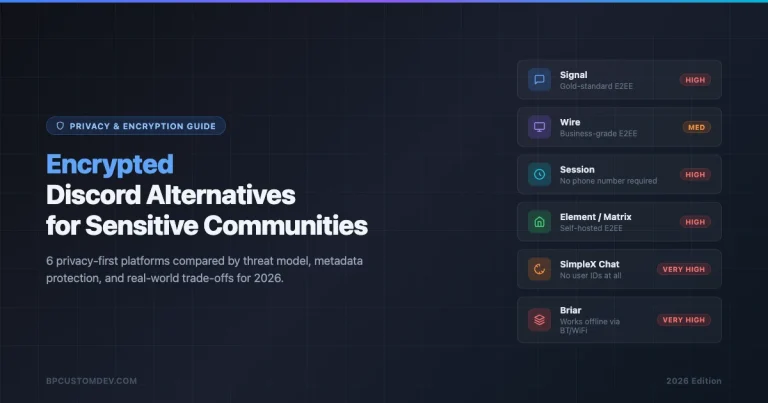Screen dimensions: 768x403
Task: Click the HIGH badge on Signal card
Action: point(695,80)
